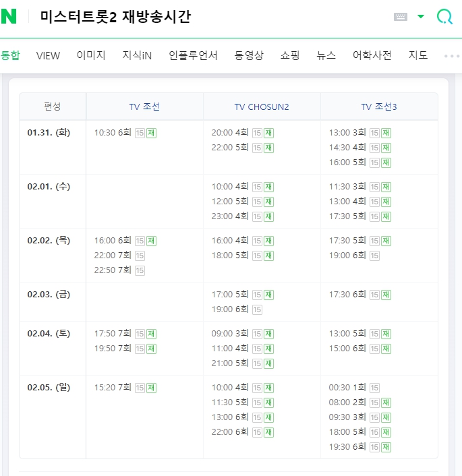Open the TV 조선 channel link
Viewport: 462px width, 476px height.
(x=144, y=107)
